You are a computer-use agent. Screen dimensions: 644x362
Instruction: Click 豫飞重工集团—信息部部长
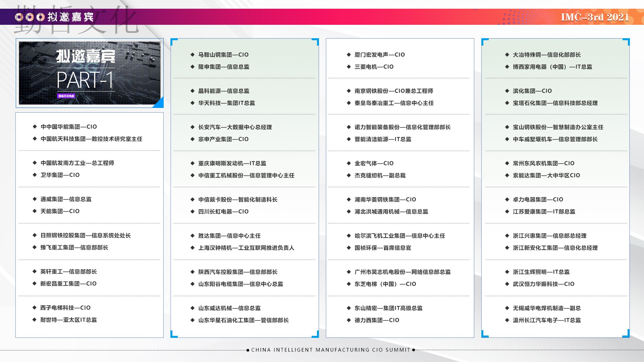pos(74,247)
